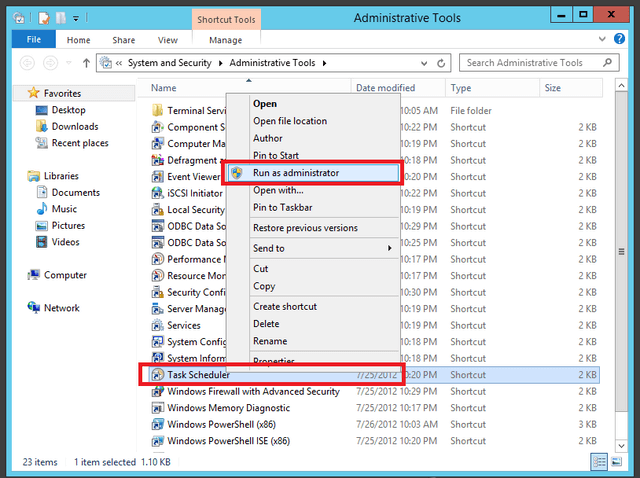Select Documents under Libraries
Image resolution: width=640 pixels, height=478 pixels.
point(76,193)
